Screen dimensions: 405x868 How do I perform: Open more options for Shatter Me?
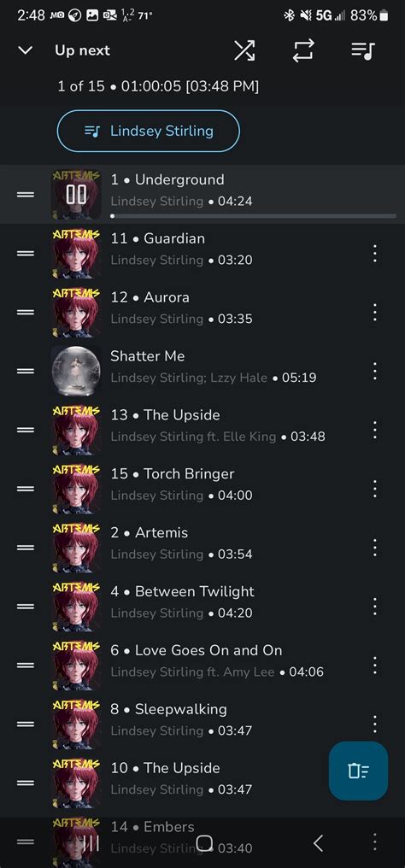point(375,371)
